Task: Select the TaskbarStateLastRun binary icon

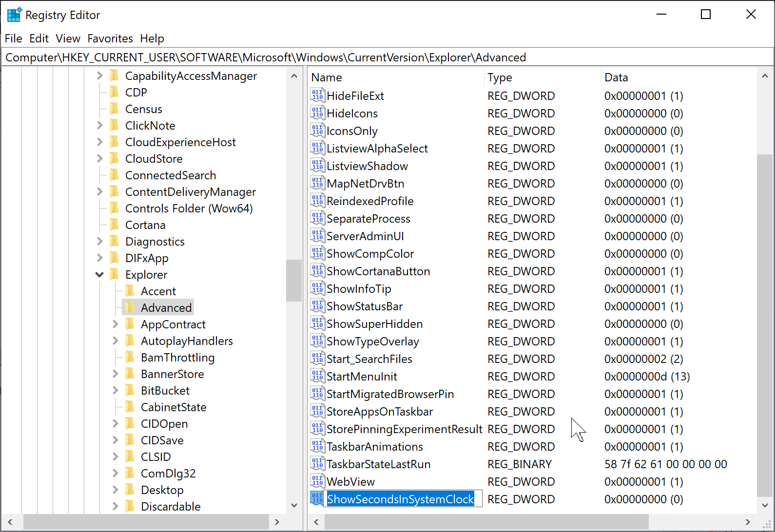Action: [x=317, y=464]
